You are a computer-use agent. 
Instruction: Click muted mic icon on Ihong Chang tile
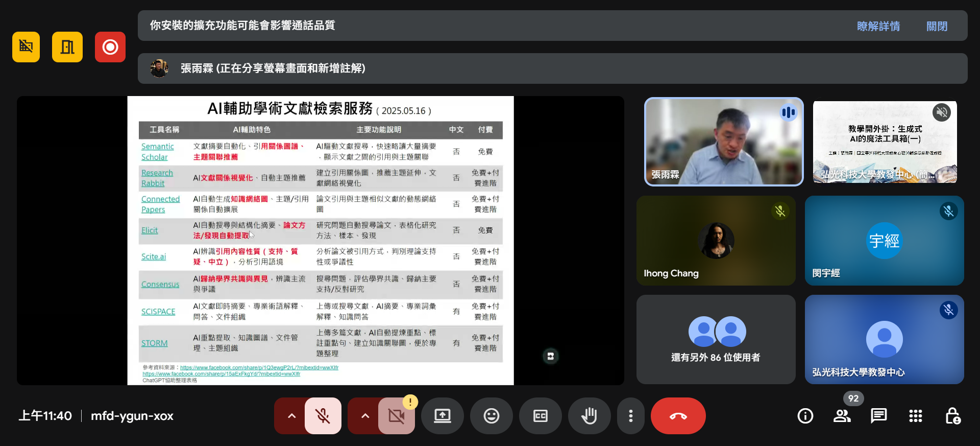pyautogui.click(x=780, y=211)
